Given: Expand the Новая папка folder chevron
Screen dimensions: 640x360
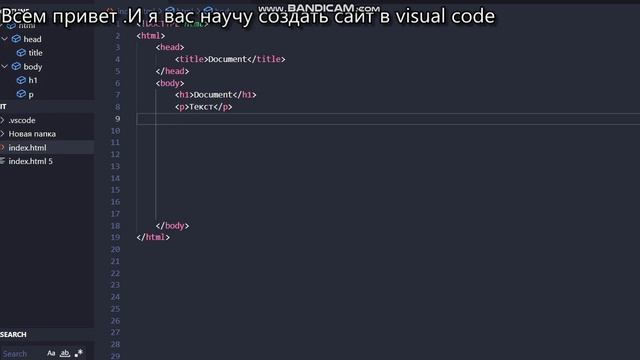Looking at the screenshot, I should click(x=2, y=134).
